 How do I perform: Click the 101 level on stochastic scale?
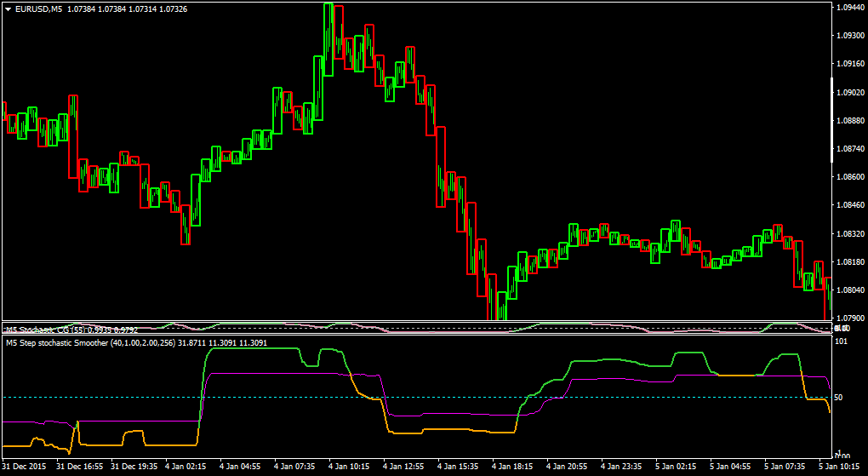pyautogui.click(x=842, y=341)
